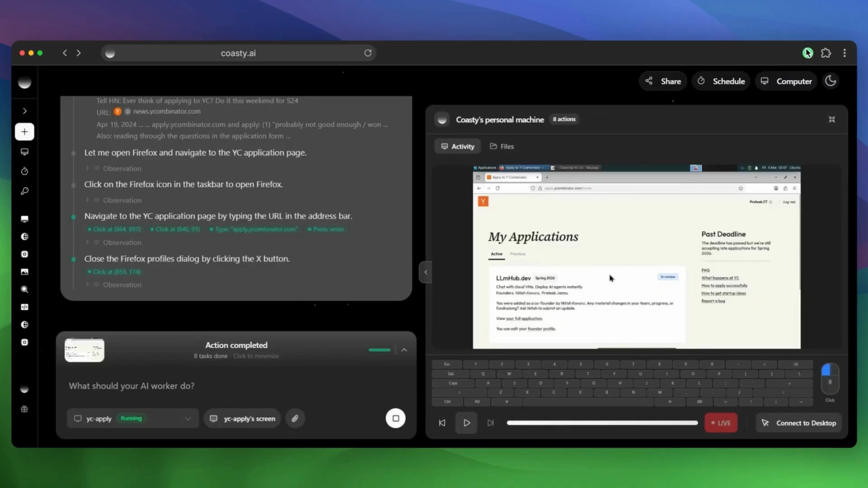Expand the yc-apply dropdown
The width and height of the screenshot is (868, 488).
click(188, 418)
